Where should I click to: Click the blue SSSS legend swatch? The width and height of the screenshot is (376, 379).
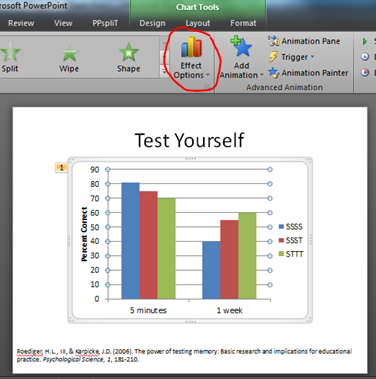click(281, 227)
